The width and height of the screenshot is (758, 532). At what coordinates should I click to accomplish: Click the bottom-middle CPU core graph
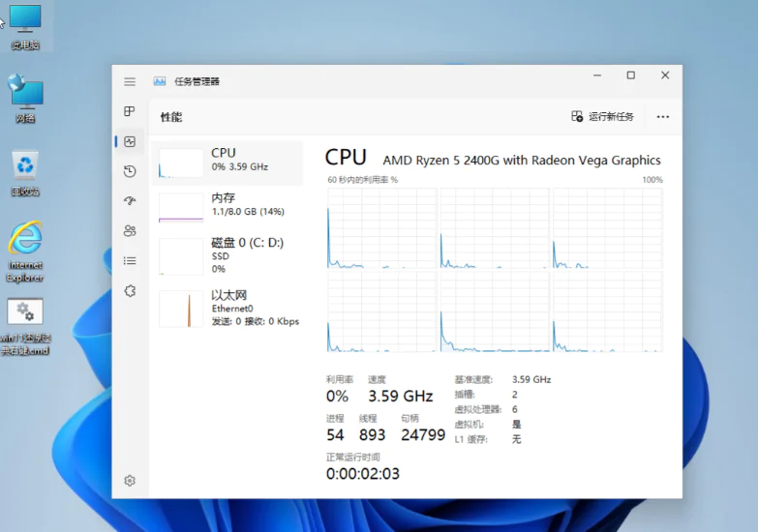pyautogui.click(x=495, y=311)
